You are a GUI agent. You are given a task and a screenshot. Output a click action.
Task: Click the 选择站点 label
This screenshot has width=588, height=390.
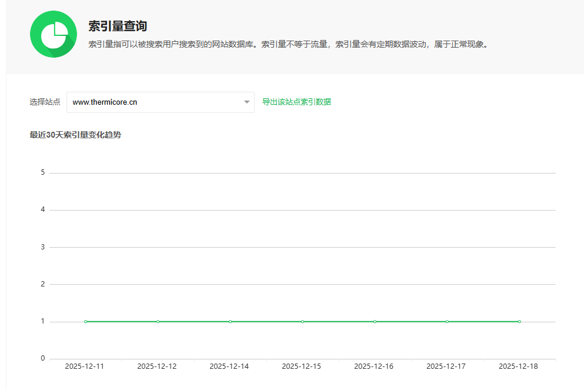point(45,102)
